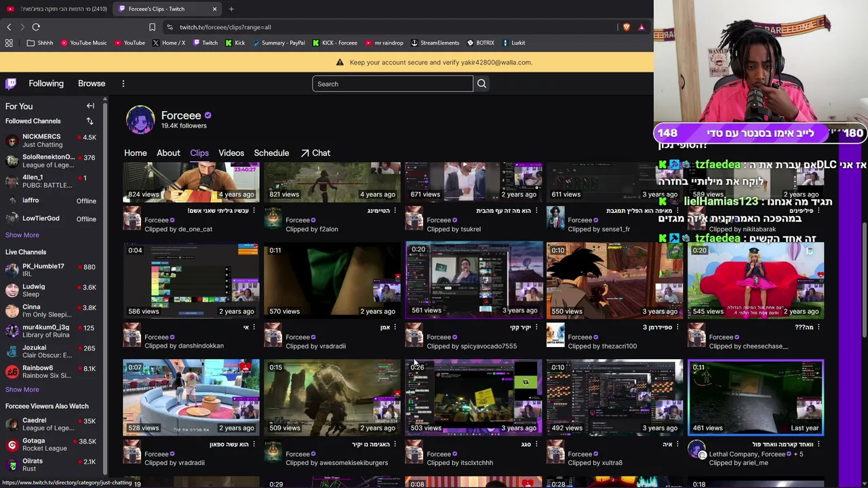
Task: Open options menu for danshindokkan clip
Action: point(254,327)
